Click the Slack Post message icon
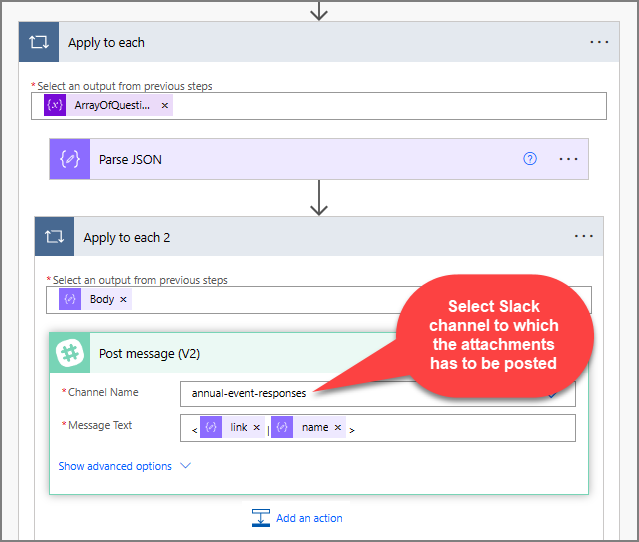 (x=70, y=353)
